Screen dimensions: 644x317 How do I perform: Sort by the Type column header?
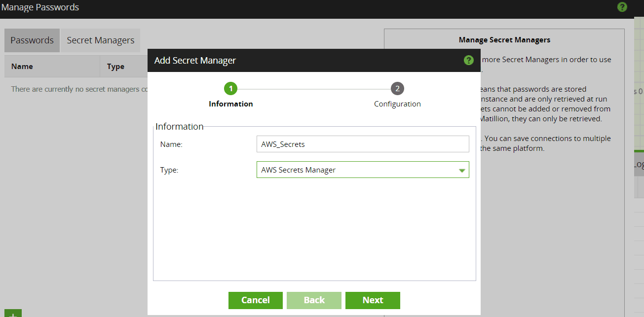click(124, 67)
